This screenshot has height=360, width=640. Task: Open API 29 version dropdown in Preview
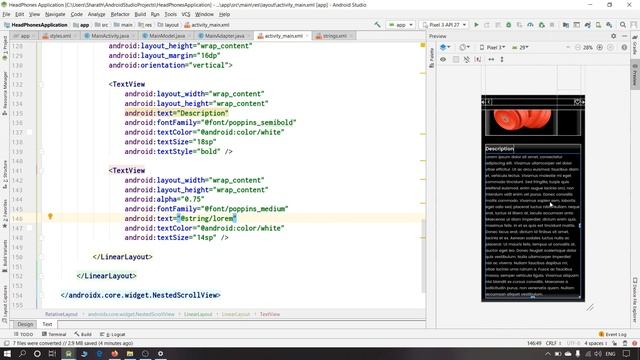[x=520, y=47]
